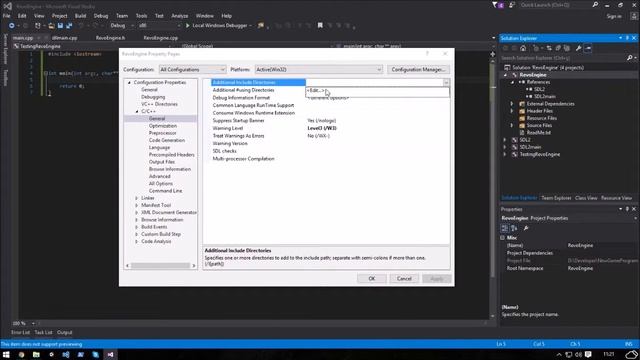Click the Configuration Manager button
The height and width of the screenshot is (360, 640).
click(418, 69)
